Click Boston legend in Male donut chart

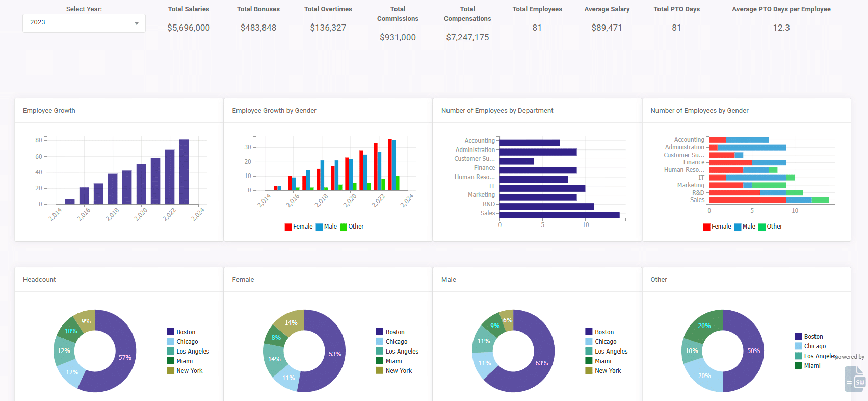click(x=599, y=332)
